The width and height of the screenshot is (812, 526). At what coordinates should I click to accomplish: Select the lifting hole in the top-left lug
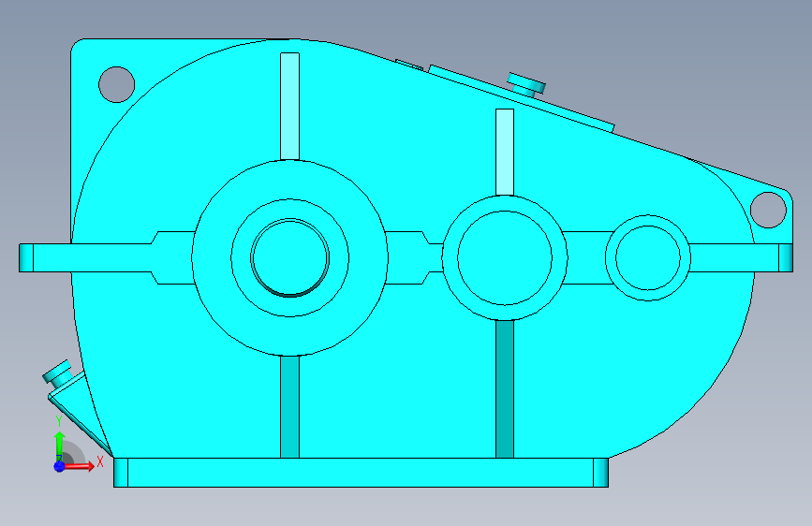[x=116, y=84]
